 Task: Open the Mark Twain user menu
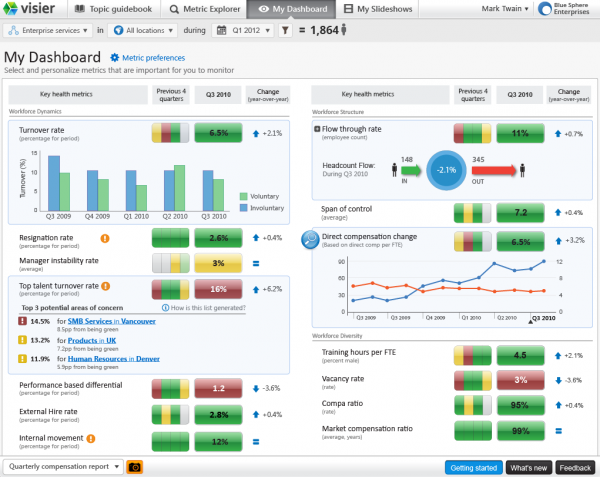(x=505, y=8)
